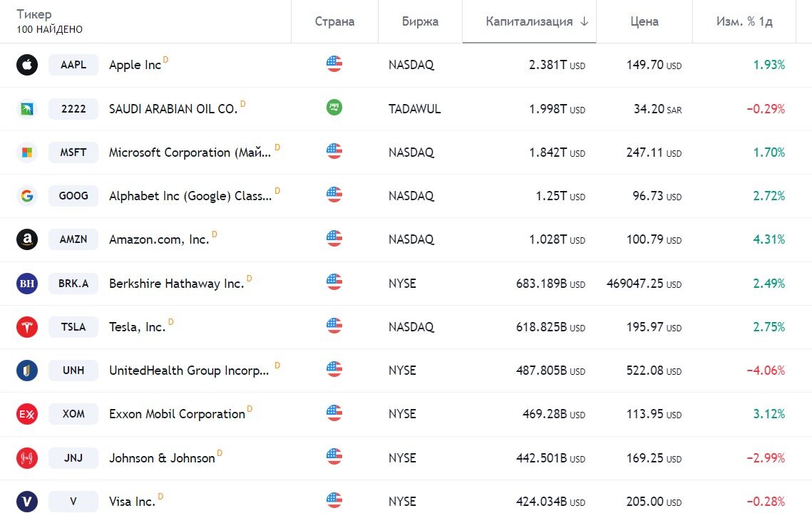Open Exxon Mobil Corporation link

pyautogui.click(x=177, y=414)
